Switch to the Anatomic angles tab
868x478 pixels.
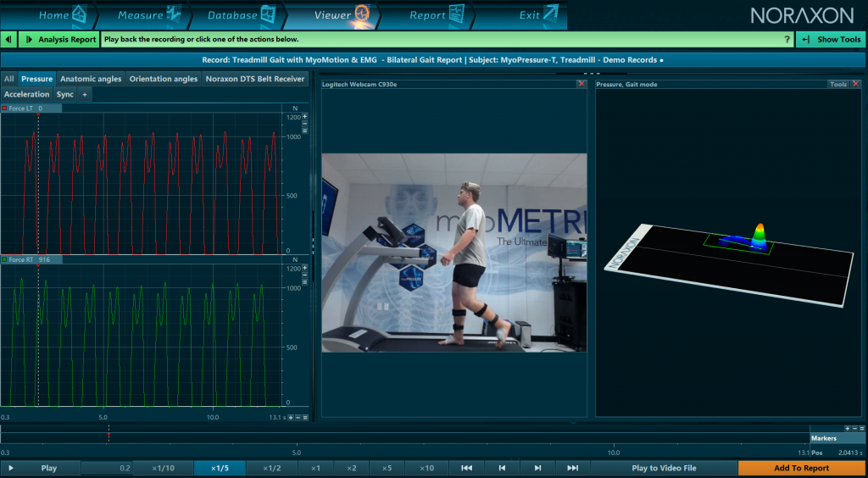tap(91, 79)
